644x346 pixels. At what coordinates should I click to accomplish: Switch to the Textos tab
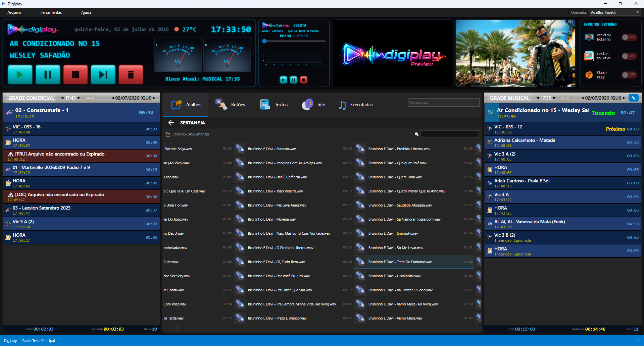pyautogui.click(x=274, y=105)
